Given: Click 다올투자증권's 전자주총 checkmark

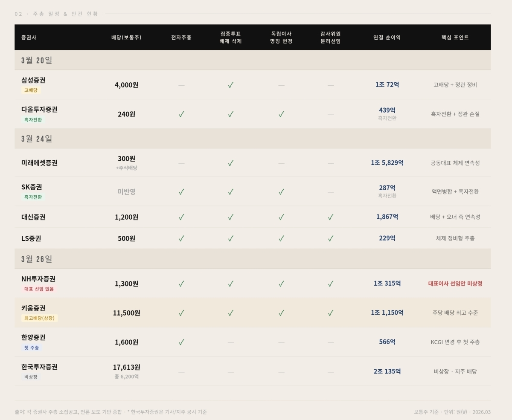Looking at the screenshot, I should coord(181,114).
